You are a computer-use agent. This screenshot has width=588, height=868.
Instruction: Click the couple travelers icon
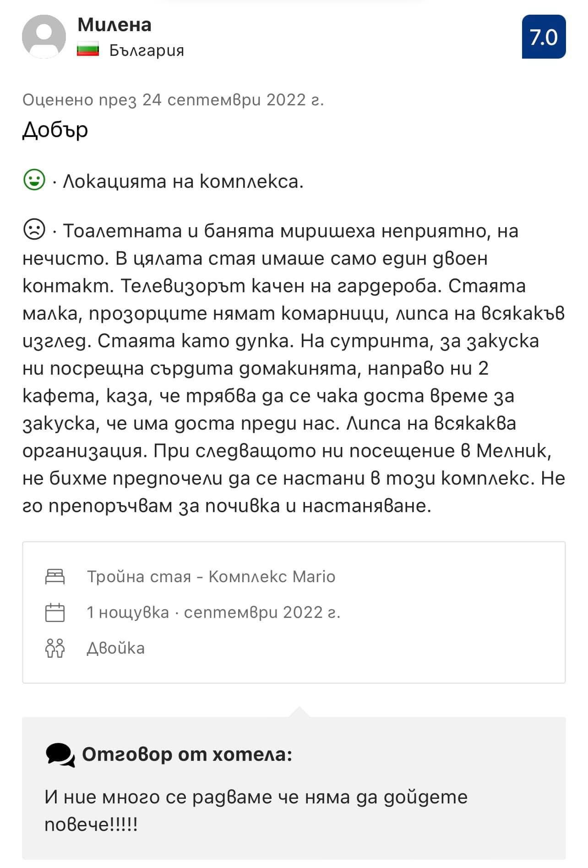[55, 648]
